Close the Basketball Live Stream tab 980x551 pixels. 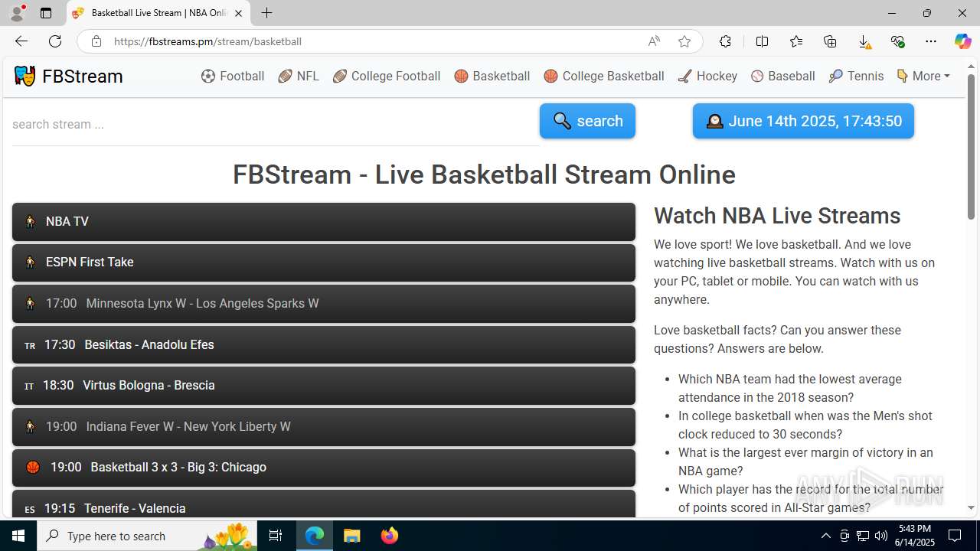coord(238,13)
